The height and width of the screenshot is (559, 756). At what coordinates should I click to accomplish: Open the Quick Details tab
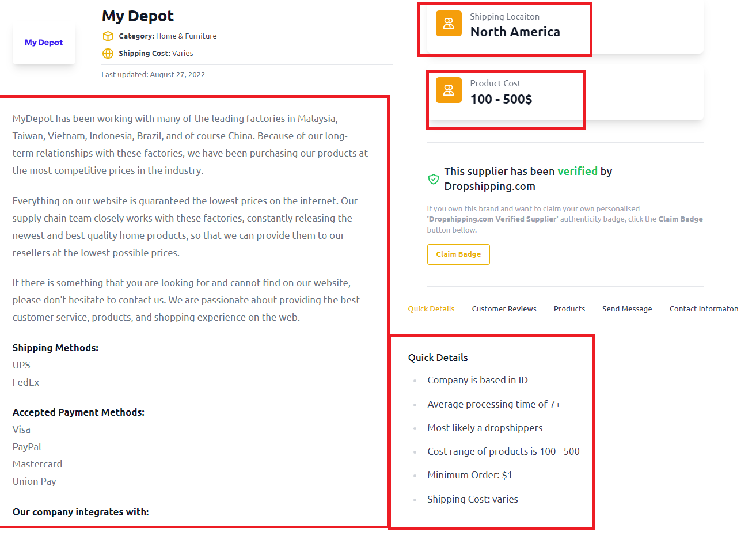tap(431, 309)
